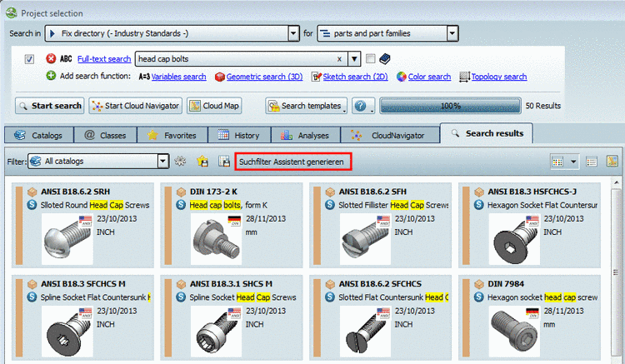Switch to the Analyses tab
Screen dimensions: 625x364
[x=306, y=136]
